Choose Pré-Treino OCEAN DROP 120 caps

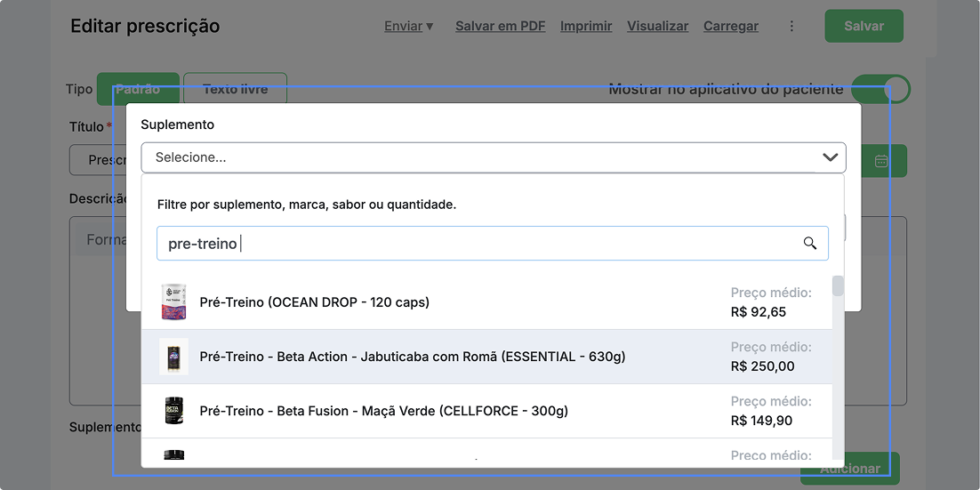(x=315, y=302)
